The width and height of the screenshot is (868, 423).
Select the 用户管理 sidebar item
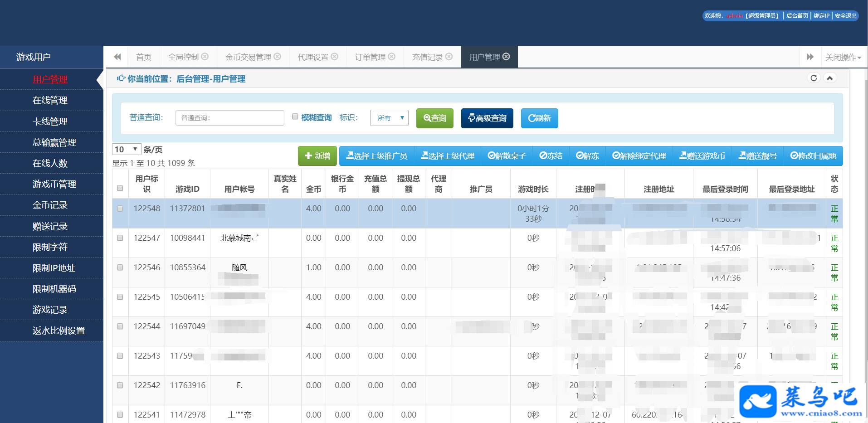[52, 79]
